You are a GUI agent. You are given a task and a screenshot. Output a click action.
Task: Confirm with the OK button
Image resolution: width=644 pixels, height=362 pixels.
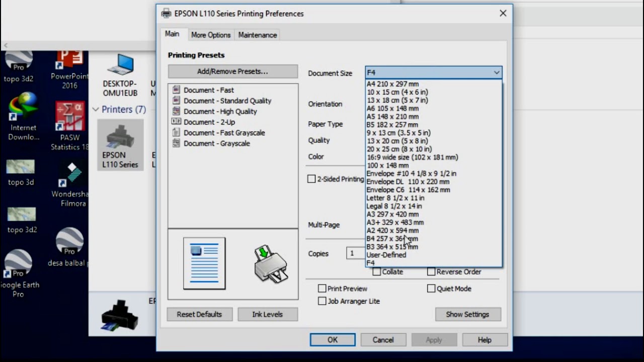coord(333,340)
